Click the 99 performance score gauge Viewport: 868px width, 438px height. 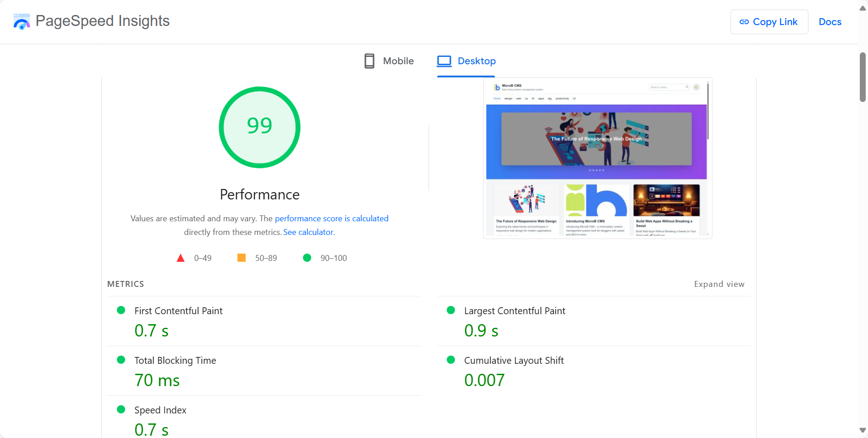(x=259, y=127)
